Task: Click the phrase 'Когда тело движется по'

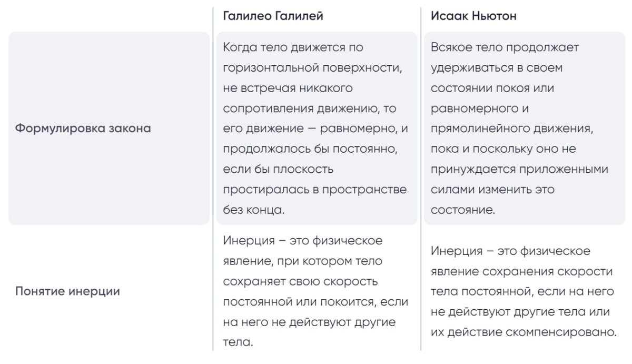Action: 293,47
